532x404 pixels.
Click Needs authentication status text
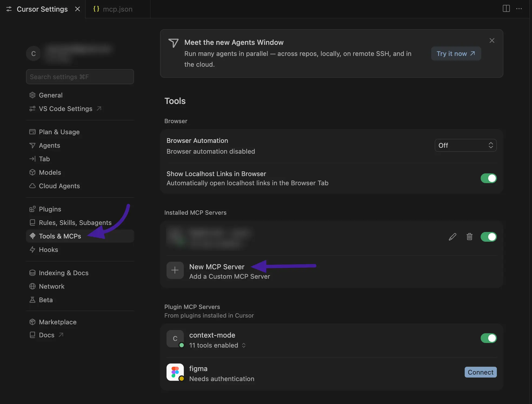pos(222,379)
